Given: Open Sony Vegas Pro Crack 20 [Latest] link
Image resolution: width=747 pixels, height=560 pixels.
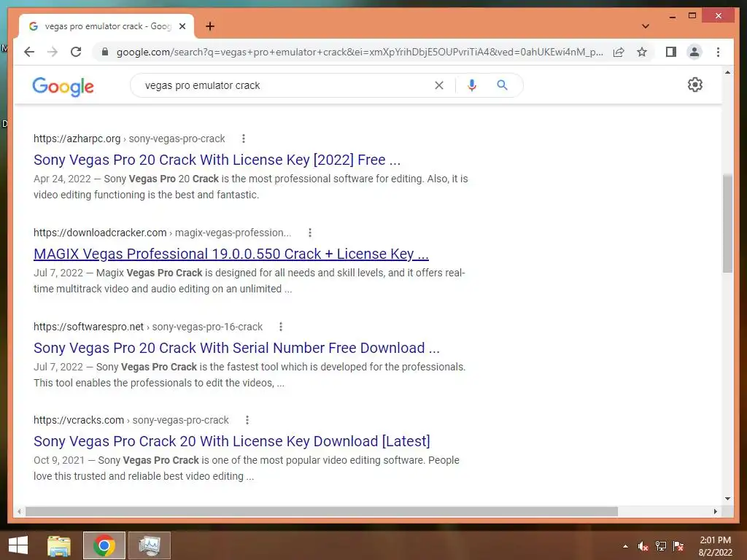Looking at the screenshot, I should pos(231,441).
